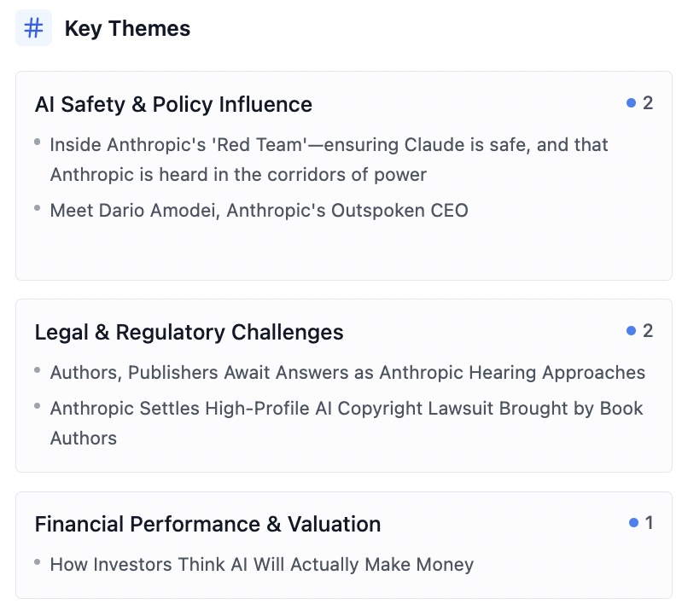The width and height of the screenshot is (682, 616).
Task: Click the bullet before Meet Dario Amodei
Action: click(38, 207)
